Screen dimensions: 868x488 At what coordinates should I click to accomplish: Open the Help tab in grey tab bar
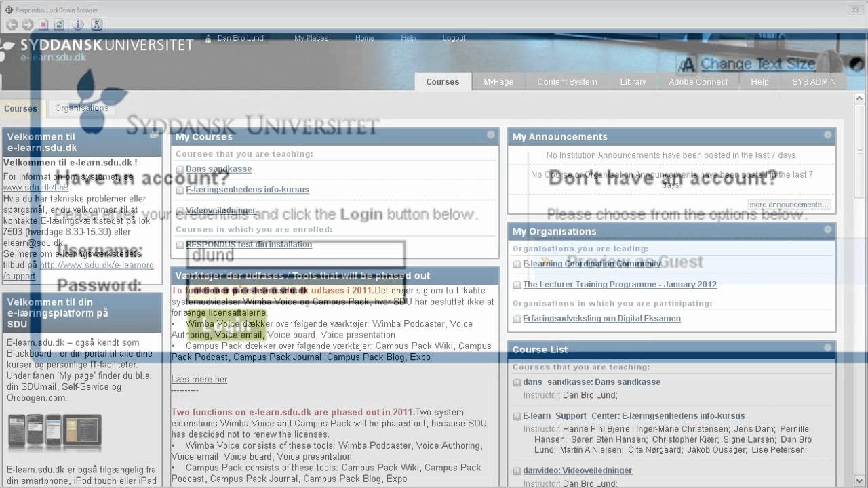click(759, 81)
